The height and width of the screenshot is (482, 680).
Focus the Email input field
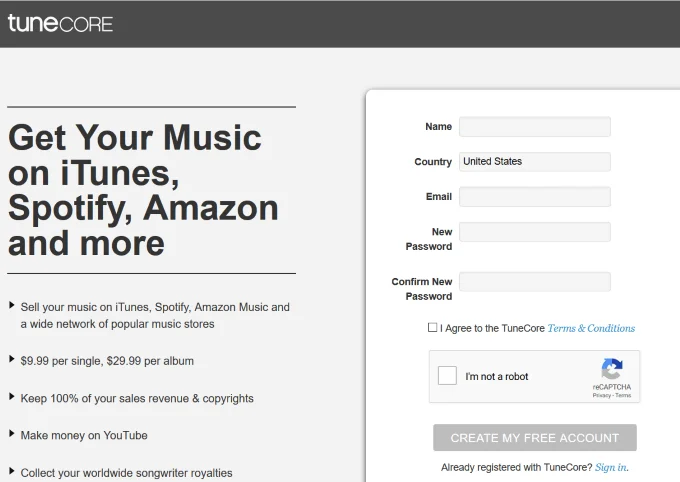click(x=535, y=197)
